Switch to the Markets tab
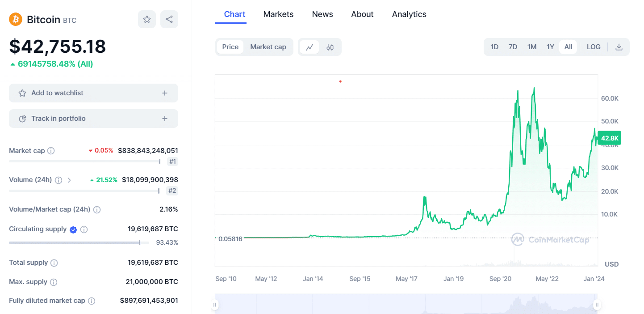 pos(278,14)
